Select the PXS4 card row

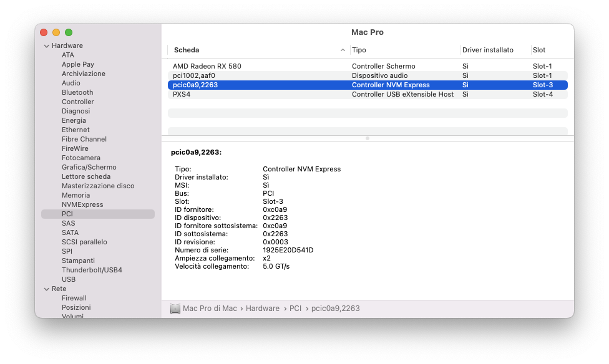(368, 94)
